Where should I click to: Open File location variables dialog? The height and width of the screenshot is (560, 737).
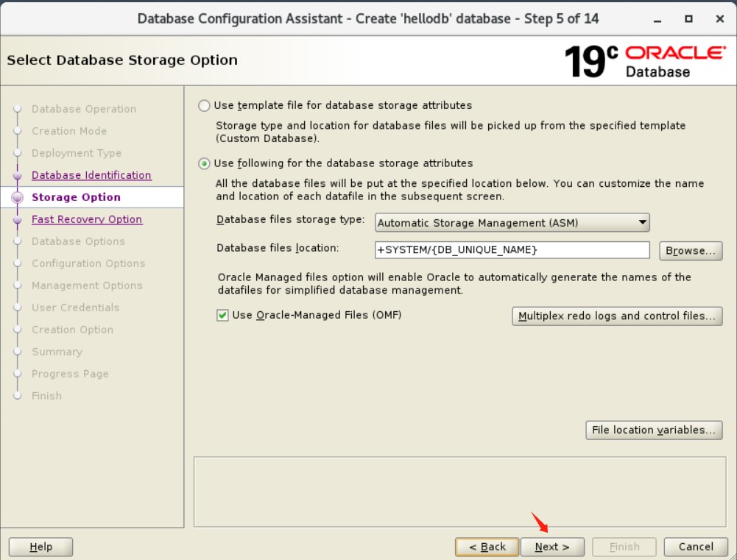(x=654, y=430)
